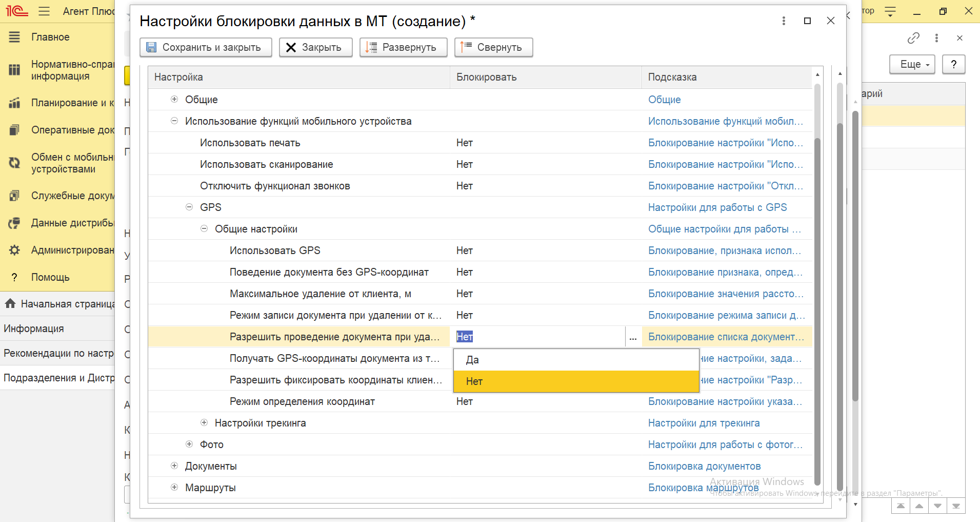
Task: Click filter settings icon in title bar
Action: [x=890, y=11]
